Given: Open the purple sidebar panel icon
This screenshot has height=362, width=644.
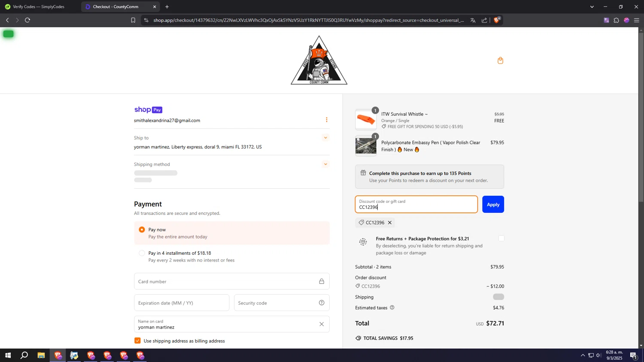Looking at the screenshot, I should (606, 20).
